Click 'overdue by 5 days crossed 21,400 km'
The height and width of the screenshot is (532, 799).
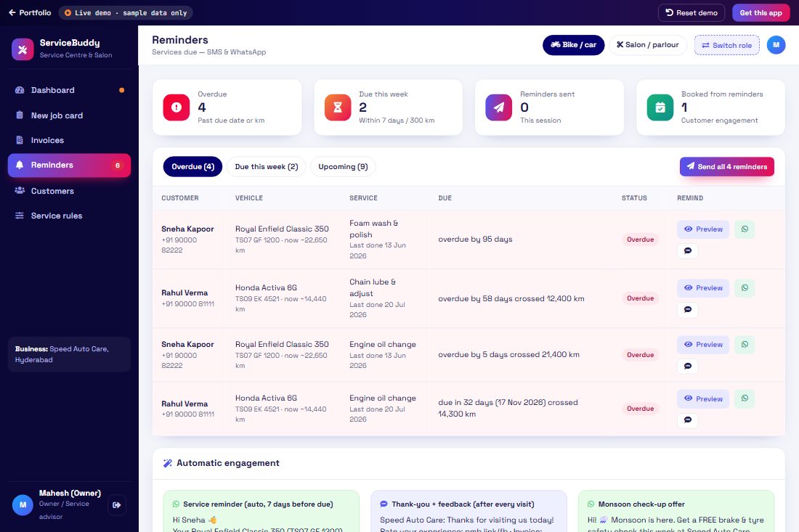[x=508, y=355]
